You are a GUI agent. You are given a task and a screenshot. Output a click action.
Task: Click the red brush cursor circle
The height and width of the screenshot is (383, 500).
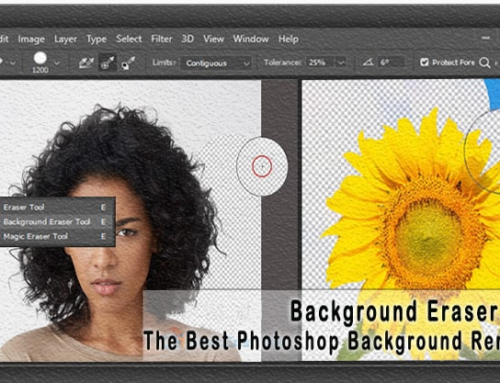coord(262,166)
